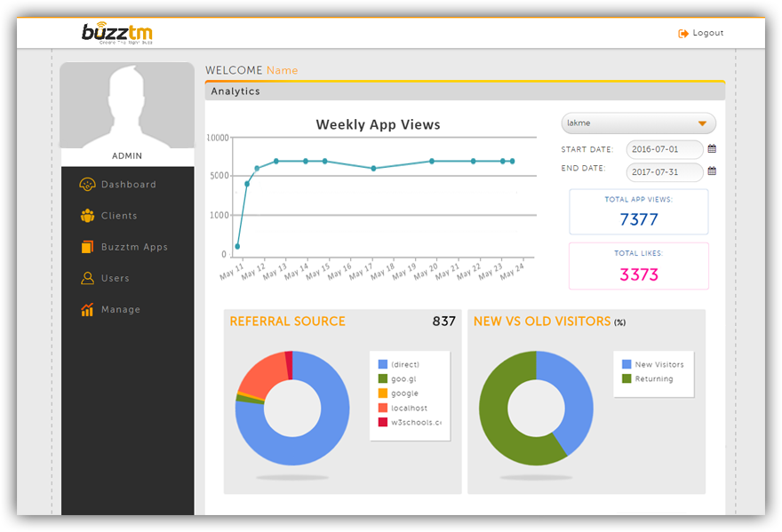The width and height of the screenshot is (782, 532).
Task: Click the localhost legend swatch
Action: click(382, 408)
